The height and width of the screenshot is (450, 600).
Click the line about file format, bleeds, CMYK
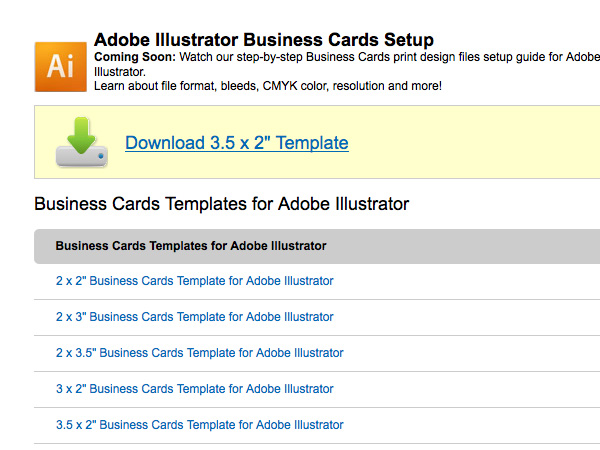click(x=268, y=86)
